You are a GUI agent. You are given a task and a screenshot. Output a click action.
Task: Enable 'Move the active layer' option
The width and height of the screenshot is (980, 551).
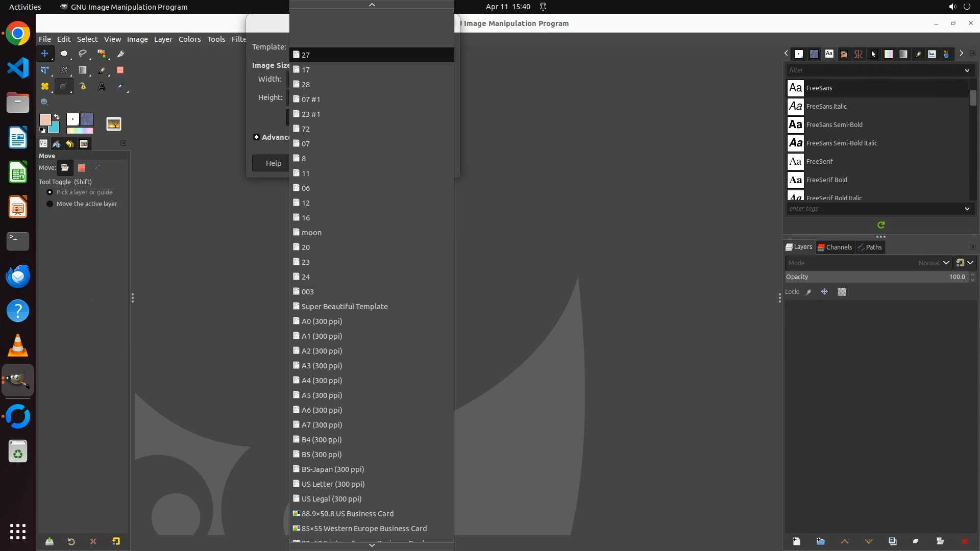tap(50, 204)
